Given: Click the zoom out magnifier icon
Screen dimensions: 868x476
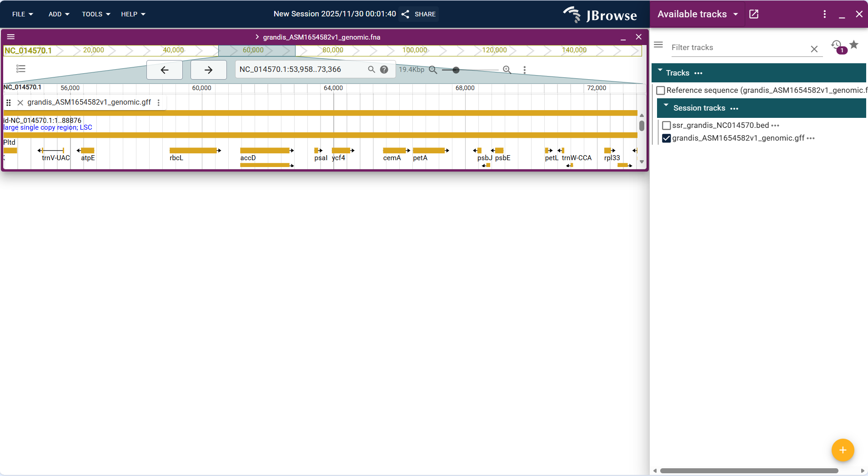Looking at the screenshot, I should [x=432, y=70].
